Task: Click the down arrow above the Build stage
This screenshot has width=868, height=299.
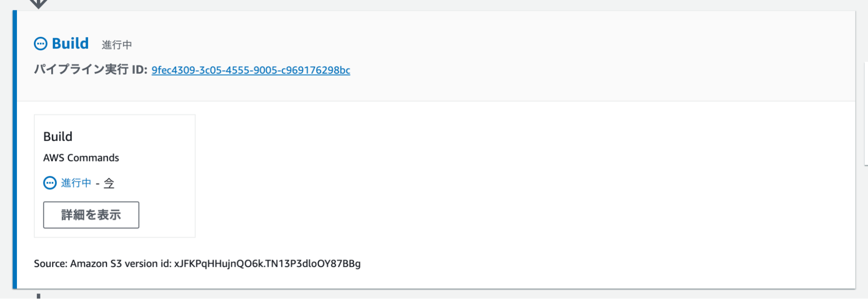Action: tap(39, 3)
